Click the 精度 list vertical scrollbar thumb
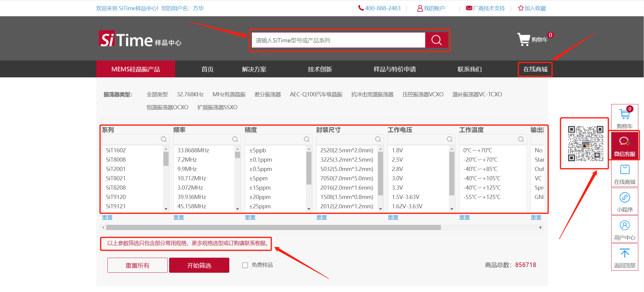644x292 pixels. pos(309,168)
